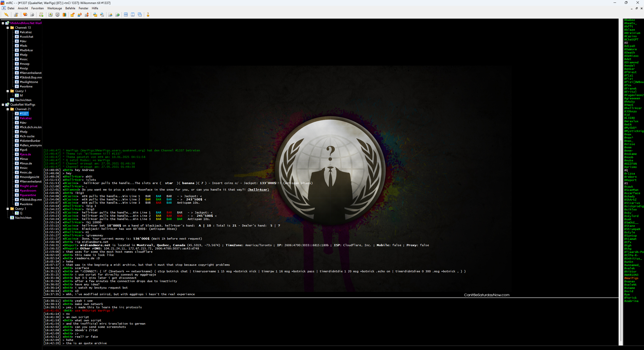Screen dimensions: 644x350
Task: Open the Scripts Editor scroll icon
Action: click(x=41, y=15)
